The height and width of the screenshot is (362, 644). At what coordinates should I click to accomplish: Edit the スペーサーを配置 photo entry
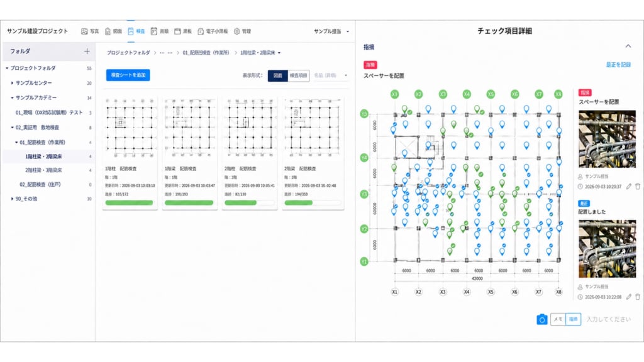628,186
